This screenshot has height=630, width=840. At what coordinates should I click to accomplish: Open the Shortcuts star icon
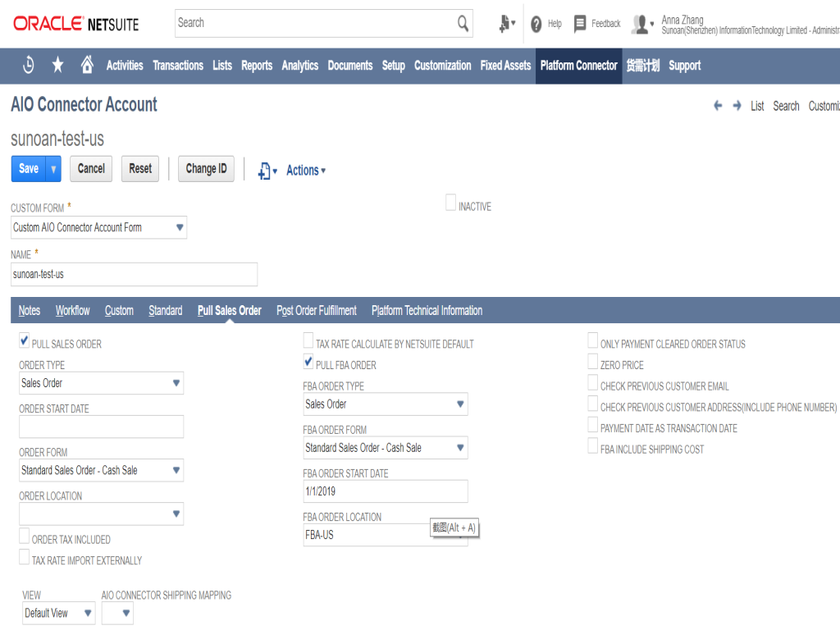point(57,66)
